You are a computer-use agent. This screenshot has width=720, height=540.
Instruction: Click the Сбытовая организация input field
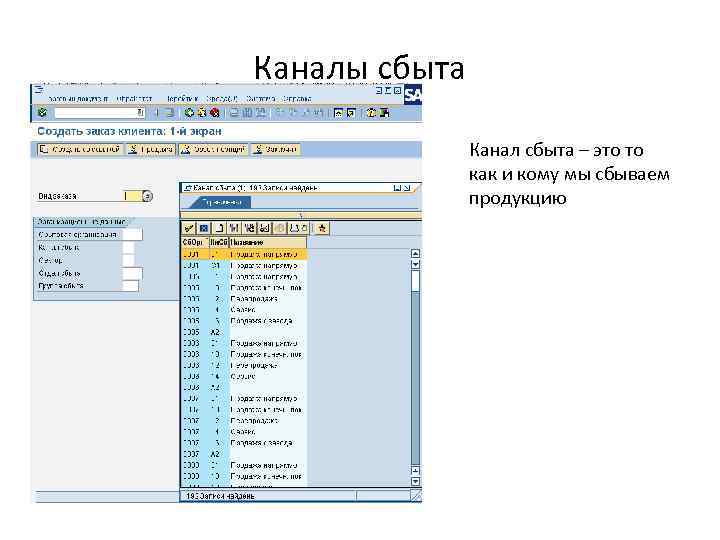click(x=133, y=235)
